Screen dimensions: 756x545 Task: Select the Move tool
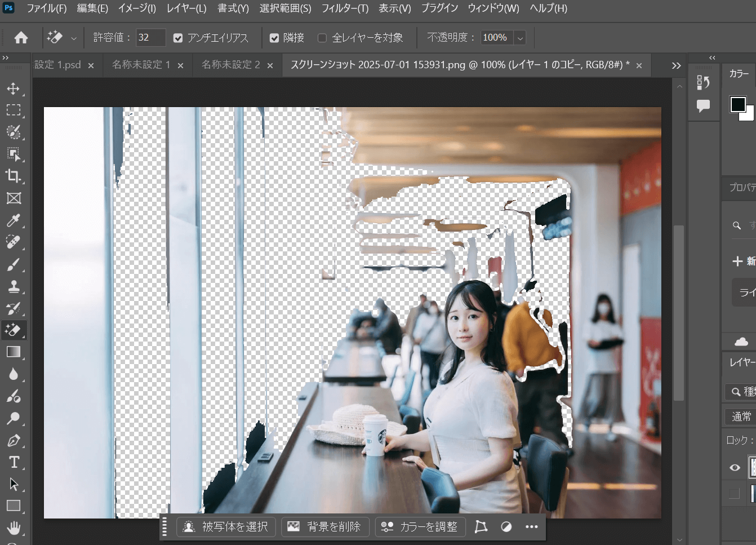point(14,88)
